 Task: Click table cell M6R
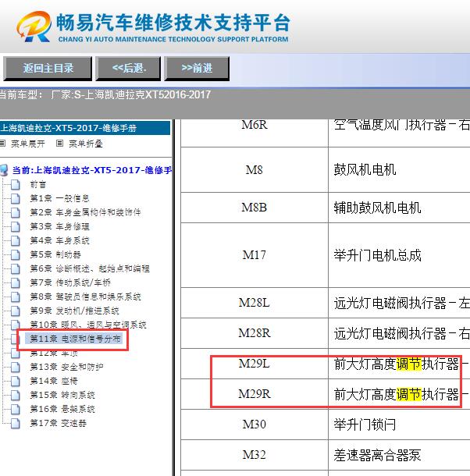click(x=255, y=133)
